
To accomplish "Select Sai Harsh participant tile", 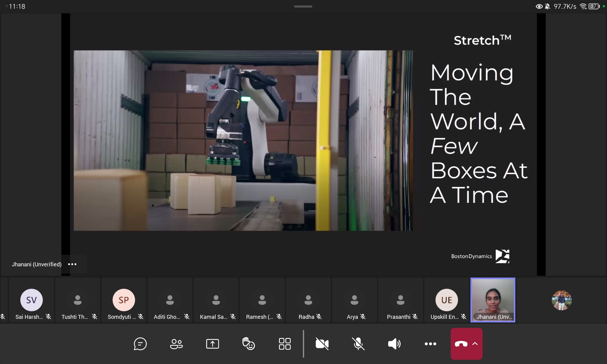I will point(32,300).
